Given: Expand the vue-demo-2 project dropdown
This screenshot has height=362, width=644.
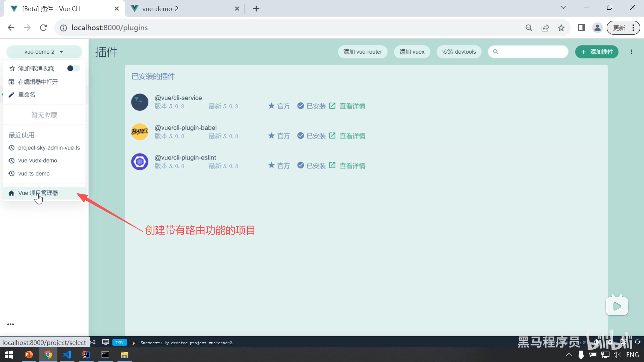Looking at the screenshot, I should point(44,52).
